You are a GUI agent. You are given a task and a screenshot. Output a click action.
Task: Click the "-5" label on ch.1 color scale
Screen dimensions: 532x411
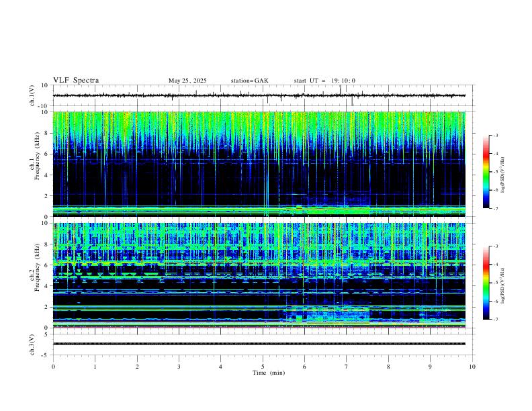click(495, 172)
